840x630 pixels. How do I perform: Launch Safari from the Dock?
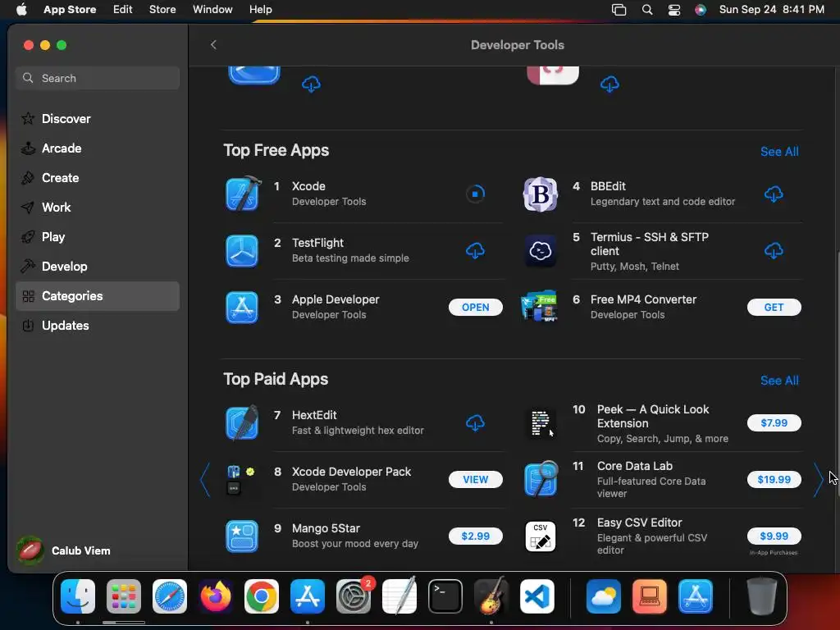click(170, 596)
